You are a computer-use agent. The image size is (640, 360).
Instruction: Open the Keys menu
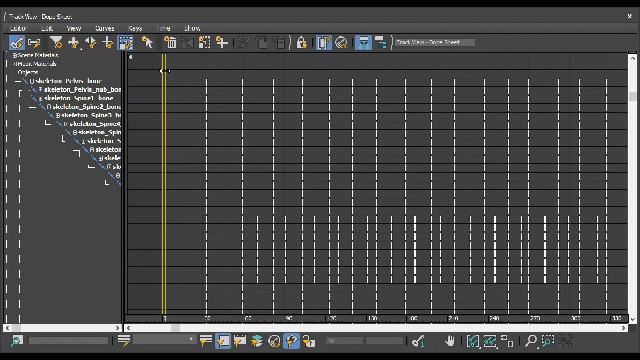click(135, 28)
